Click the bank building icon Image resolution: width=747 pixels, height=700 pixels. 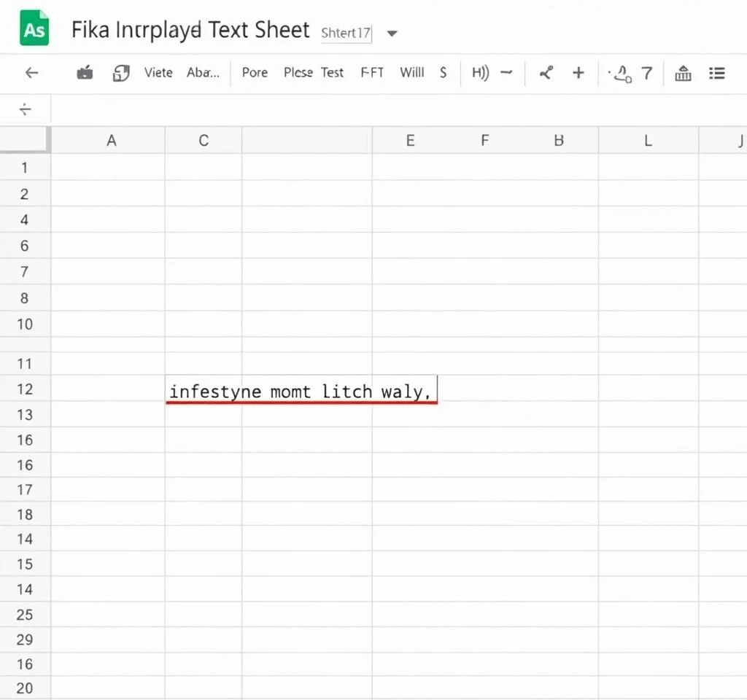(x=683, y=73)
